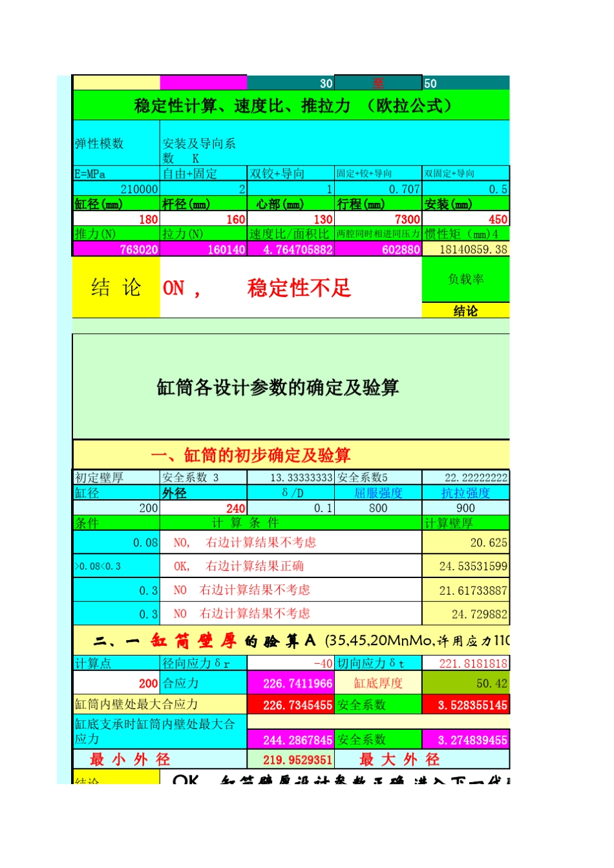Image resolution: width=614 pixels, height=868 pixels.
Task: Click yield strength value 800
Action: [378, 508]
